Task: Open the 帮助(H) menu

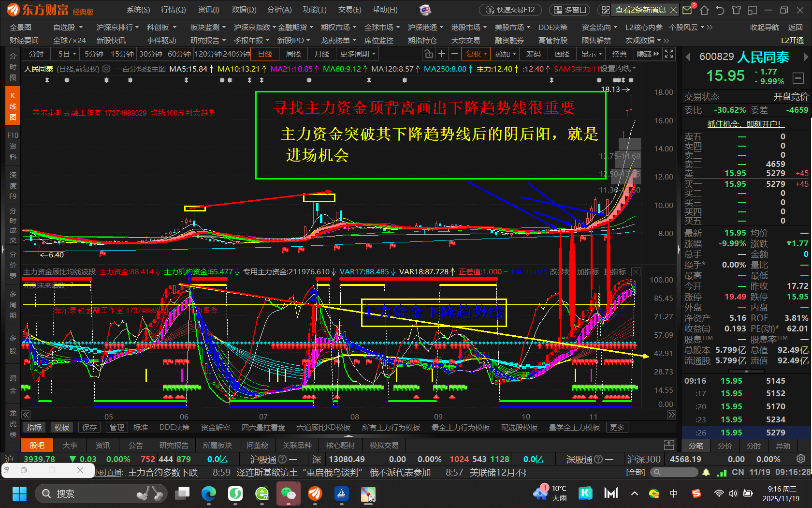Action: [385, 10]
